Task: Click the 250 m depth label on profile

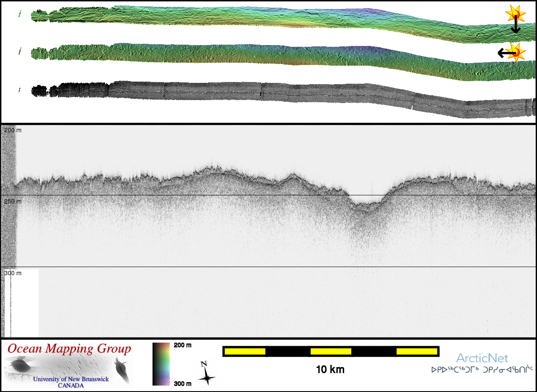Action: click(x=13, y=201)
